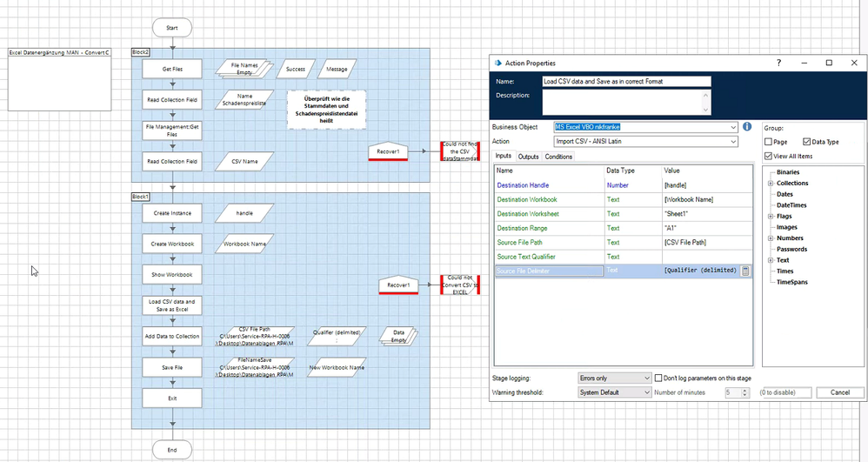Click the [CSV File Path] value cell
This screenshot has height=462, width=868.
click(707, 243)
